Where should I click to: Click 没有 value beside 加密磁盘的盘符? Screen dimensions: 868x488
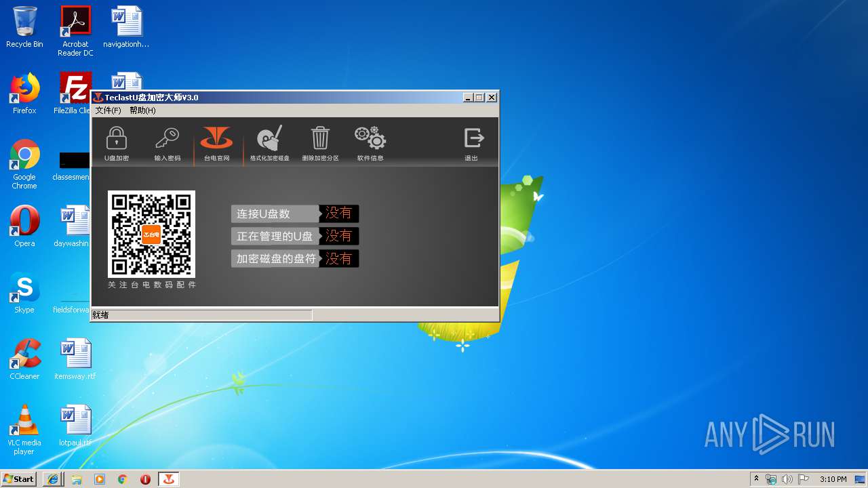(338, 258)
